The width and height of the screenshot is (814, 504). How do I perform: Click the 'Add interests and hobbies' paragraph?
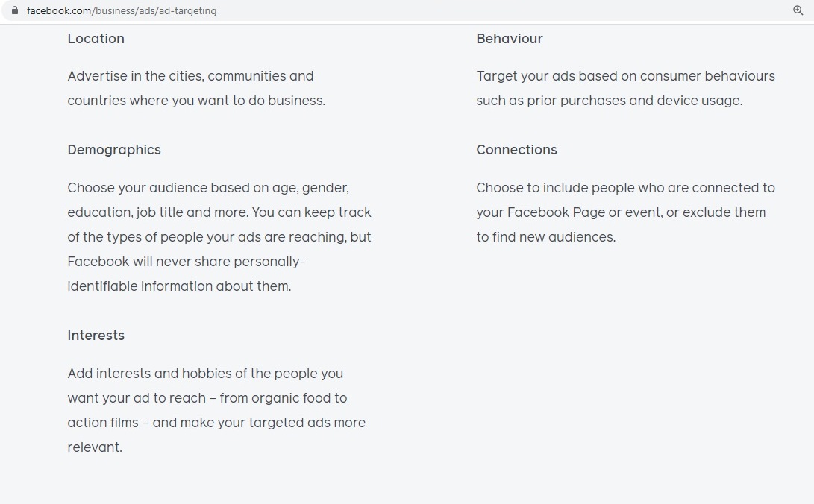click(216, 410)
